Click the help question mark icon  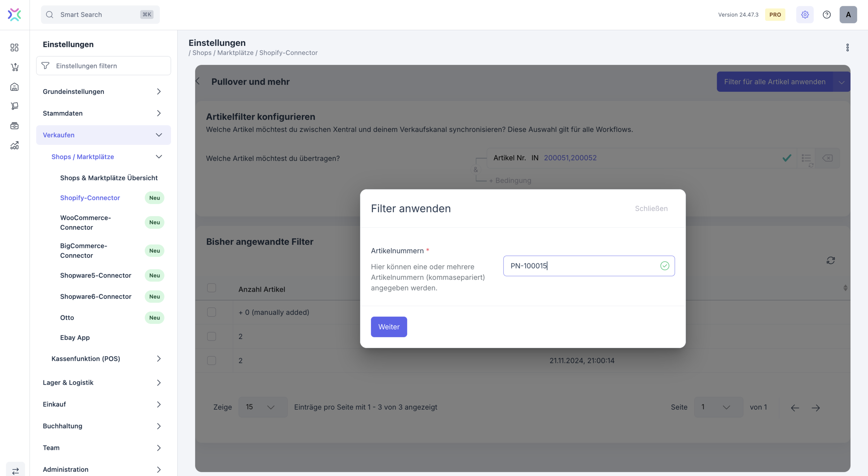click(x=827, y=15)
